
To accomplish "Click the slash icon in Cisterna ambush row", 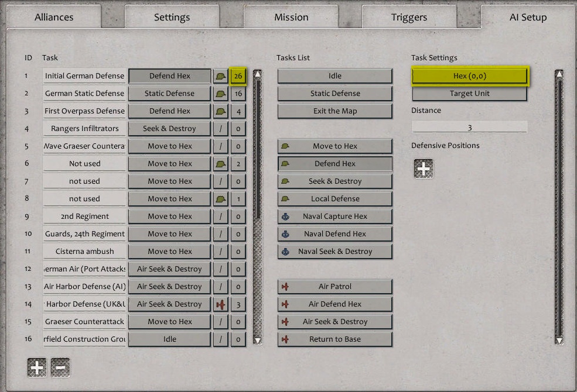I will tap(220, 252).
